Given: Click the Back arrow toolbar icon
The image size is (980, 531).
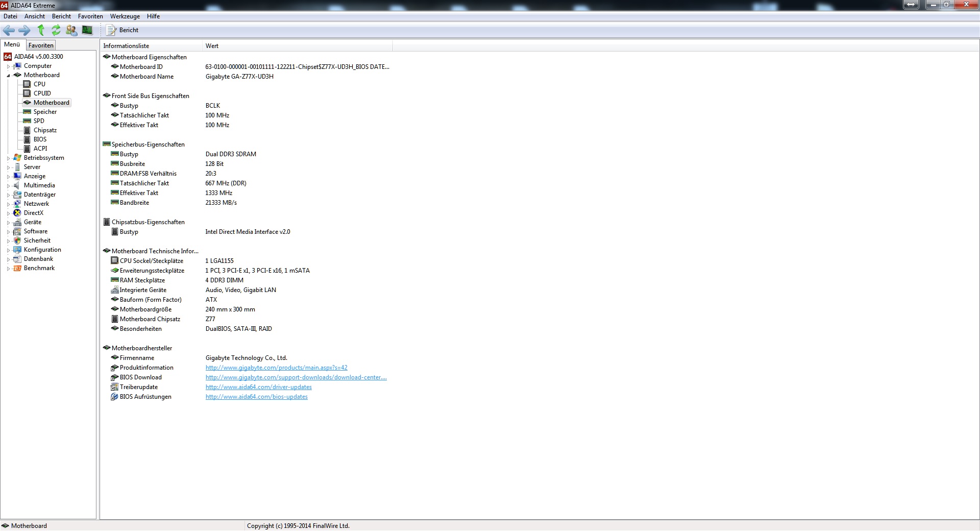Looking at the screenshot, I should point(9,30).
